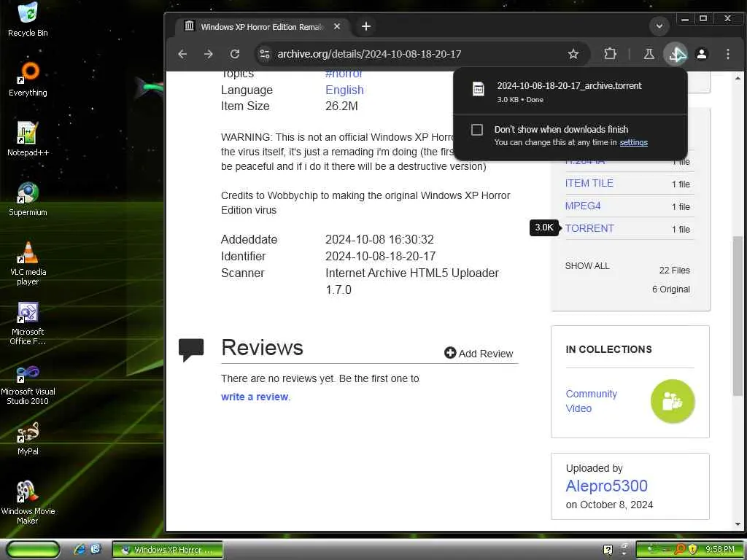
Task: Click the Add Review plus icon
Action: pos(449,353)
